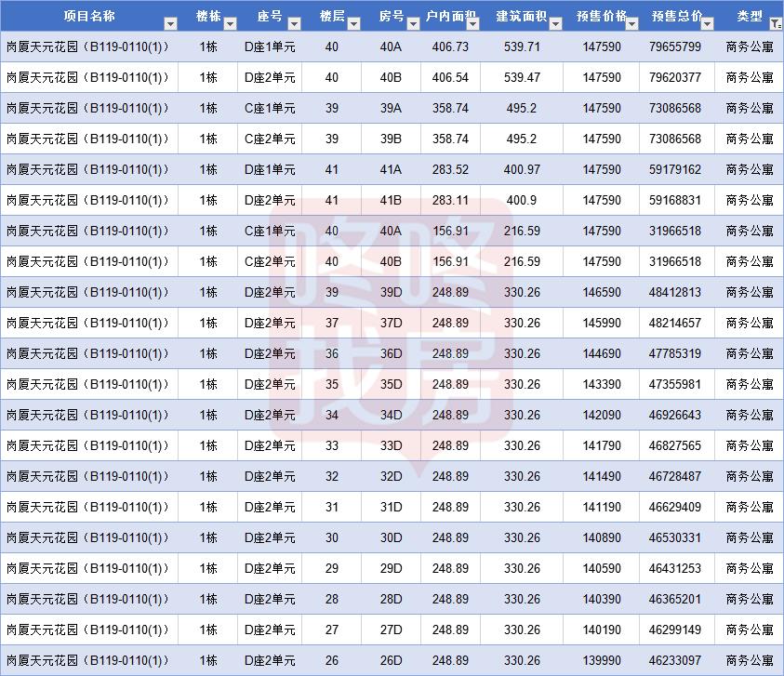
Task: Expand the 房号 filter arrow
Action: (413, 24)
